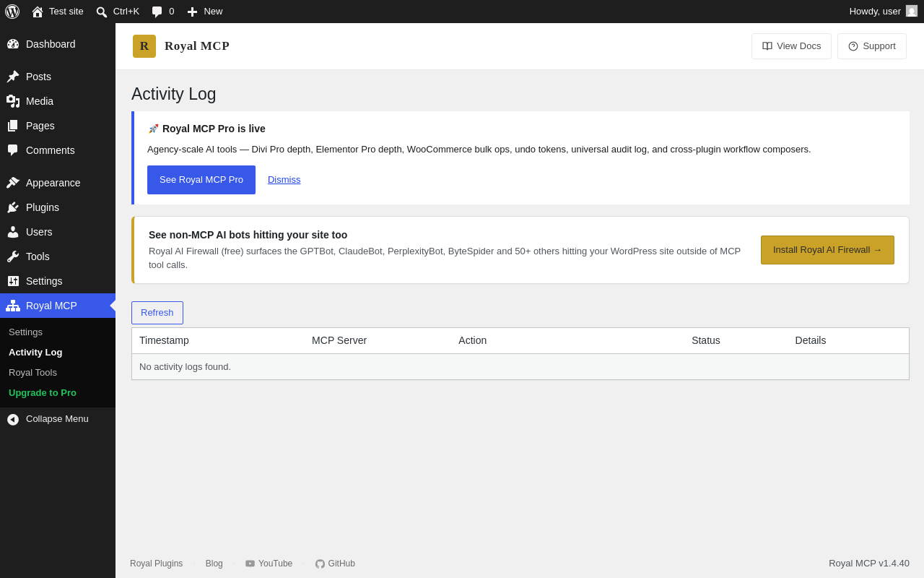
Task: Open the Posts menu item
Action: pyautogui.click(x=58, y=77)
